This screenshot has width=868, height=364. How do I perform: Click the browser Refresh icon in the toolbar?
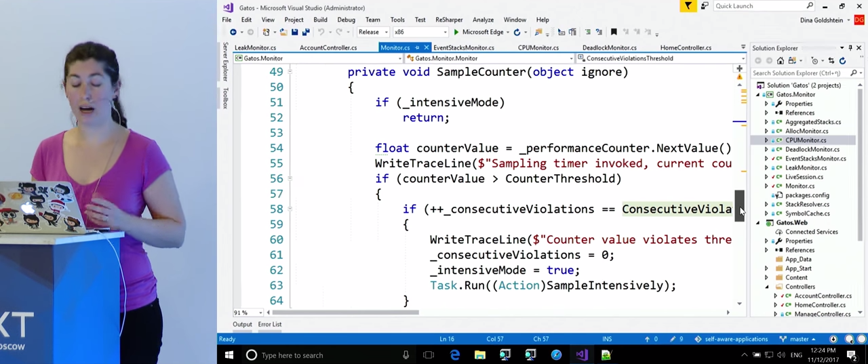[517, 33]
